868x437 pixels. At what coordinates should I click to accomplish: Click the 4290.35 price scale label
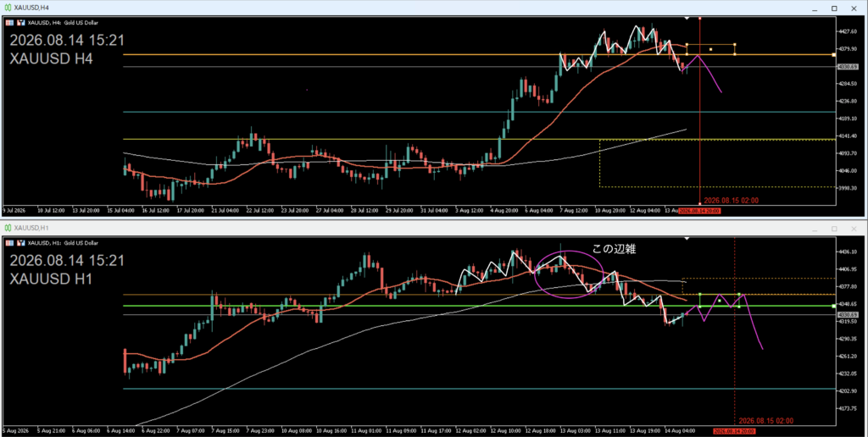click(x=848, y=339)
